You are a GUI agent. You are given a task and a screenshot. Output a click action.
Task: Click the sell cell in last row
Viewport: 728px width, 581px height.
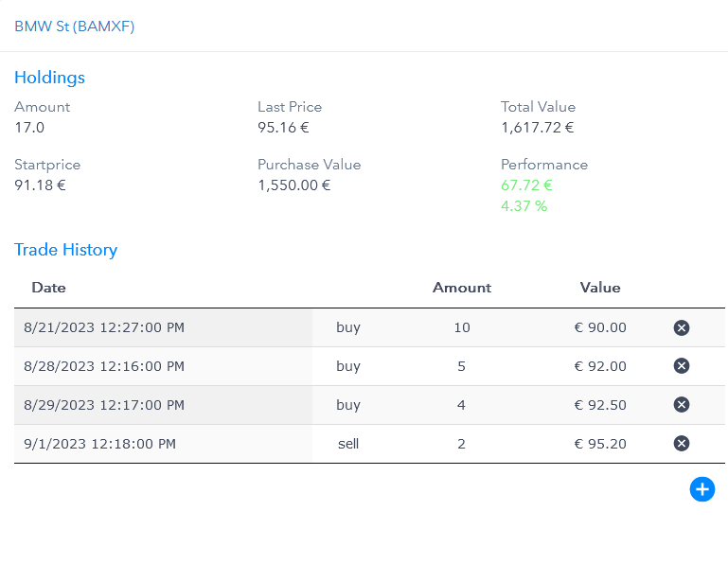coord(348,444)
